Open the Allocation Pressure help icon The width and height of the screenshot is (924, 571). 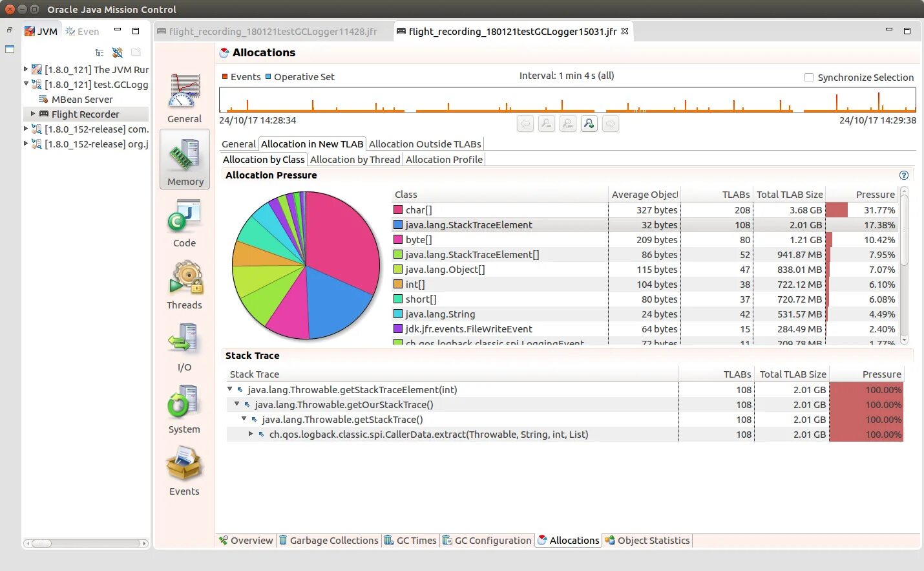(904, 175)
